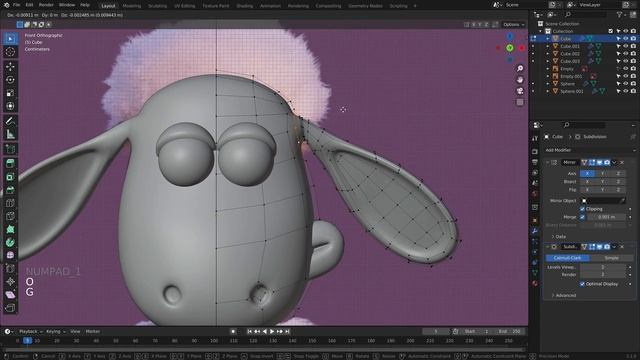Open the File menu
Image resolution: width=640 pixels, height=360 pixels.
pyautogui.click(x=16, y=5)
